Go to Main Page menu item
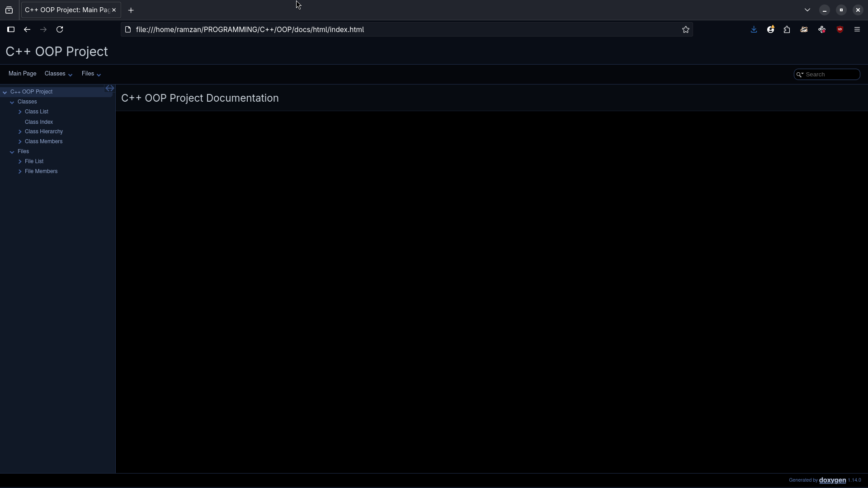This screenshot has height=488, width=868. [22, 74]
